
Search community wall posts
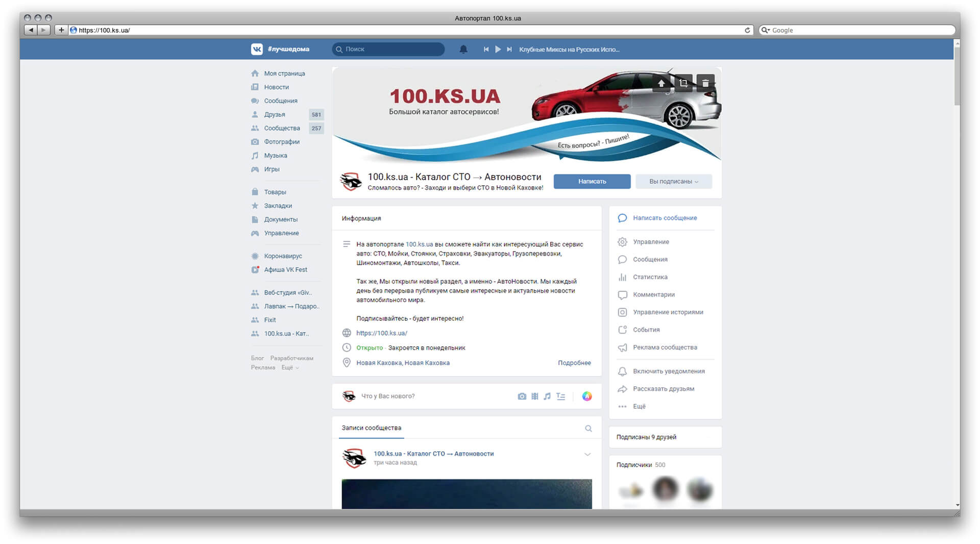tap(588, 429)
